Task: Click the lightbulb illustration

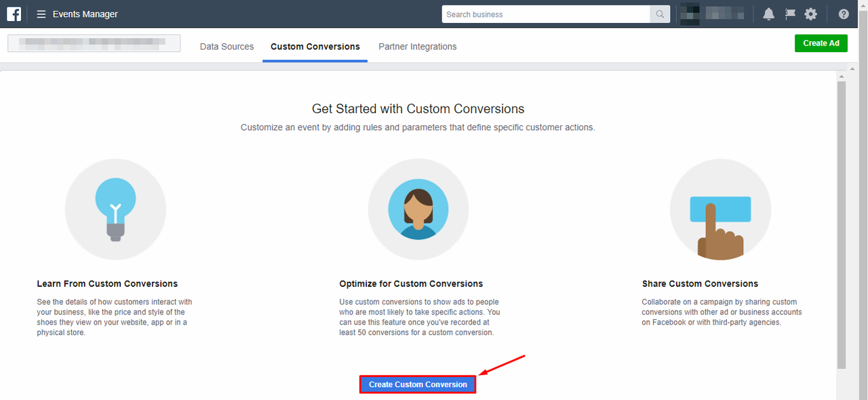Action: pyautogui.click(x=115, y=209)
